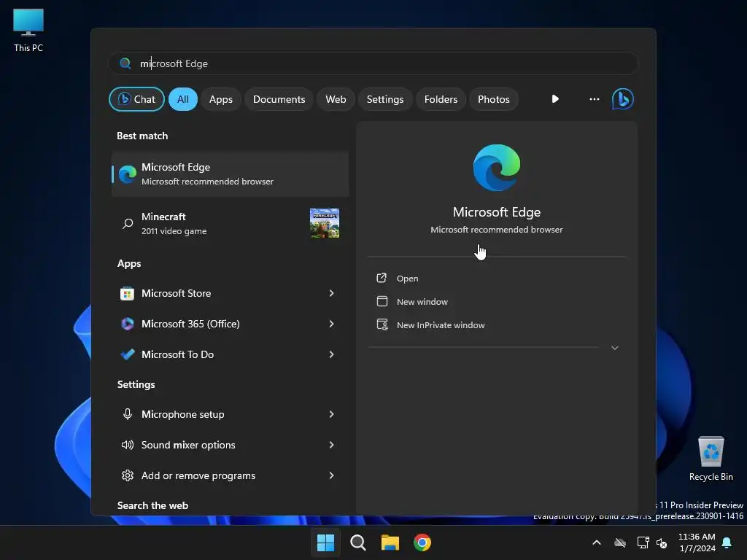
Task: Click Open for Microsoft Edge
Action: 407,279
